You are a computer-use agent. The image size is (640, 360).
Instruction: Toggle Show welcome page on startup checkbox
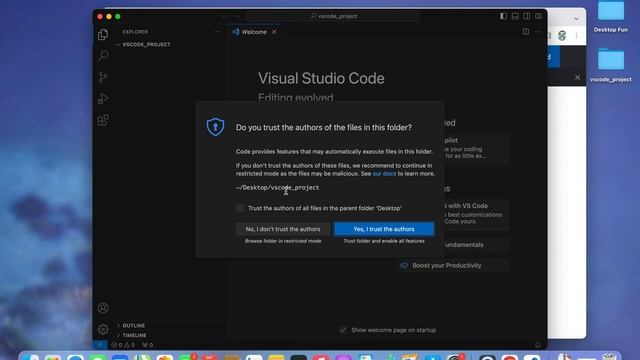pos(342,330)
